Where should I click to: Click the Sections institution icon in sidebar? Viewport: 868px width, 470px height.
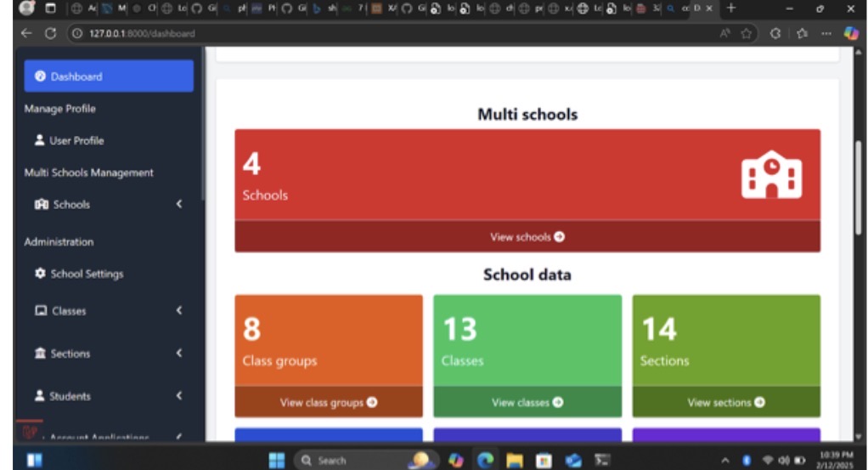coord(40,354)
